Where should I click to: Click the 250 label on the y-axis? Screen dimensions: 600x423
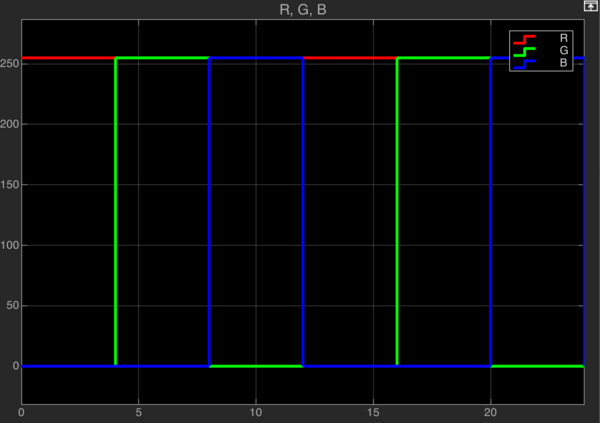(10, 64)
